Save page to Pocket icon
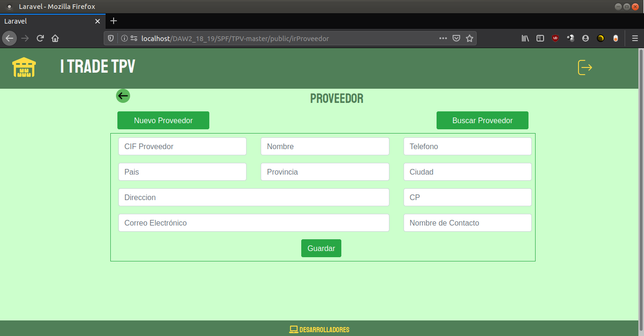Image resolution: width=644 pixels, height=336 pixels. [456, 38]
